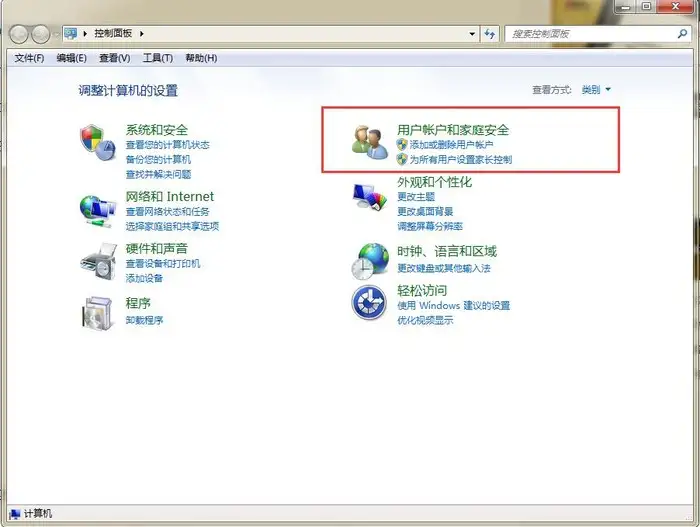The width and height of the screenshot is (700, 527).
Task: Expand the 类别 view-by dropdown
Action: (x=596, y=90)
